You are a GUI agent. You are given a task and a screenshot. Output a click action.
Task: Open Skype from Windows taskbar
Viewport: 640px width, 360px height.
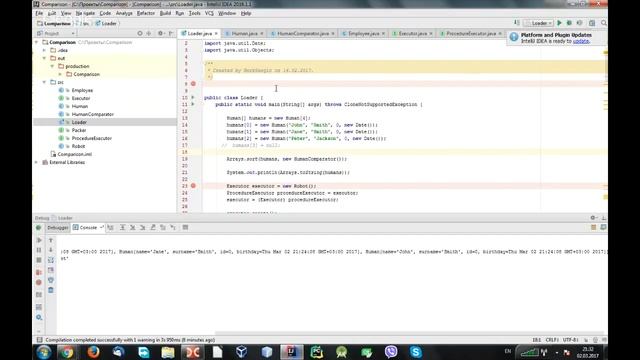pyautogui.click(x=416, y=352)
